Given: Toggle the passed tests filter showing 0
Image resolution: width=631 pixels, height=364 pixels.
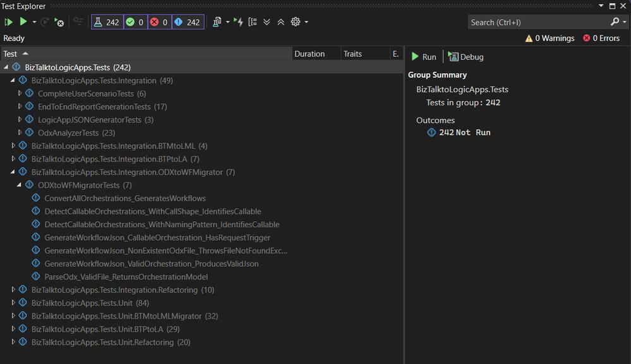Looking at the screenshot, I should point(135,22).
